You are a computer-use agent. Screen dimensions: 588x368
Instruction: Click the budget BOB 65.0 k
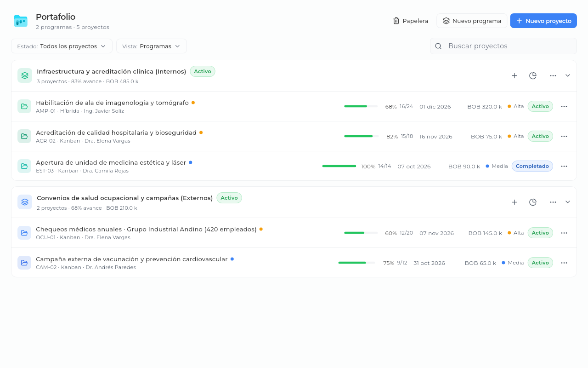click(481, 263)
